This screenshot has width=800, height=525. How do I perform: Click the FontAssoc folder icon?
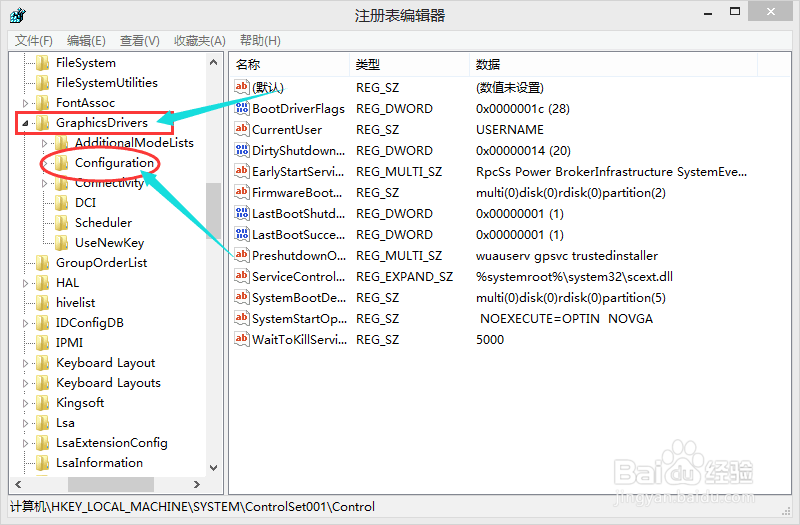(43, 103)
